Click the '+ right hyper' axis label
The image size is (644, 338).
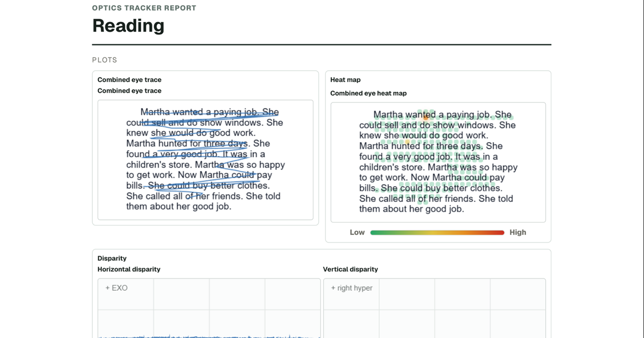(x=352, y=288)
